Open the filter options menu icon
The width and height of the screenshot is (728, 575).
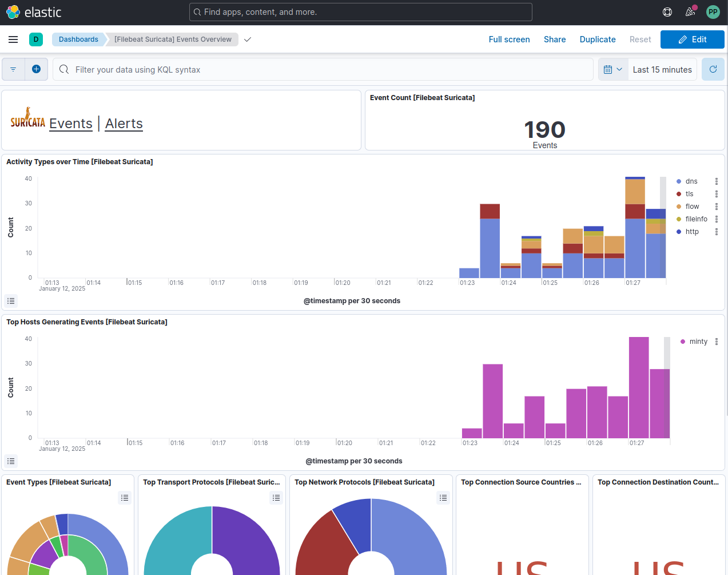(x=13, y=69)
